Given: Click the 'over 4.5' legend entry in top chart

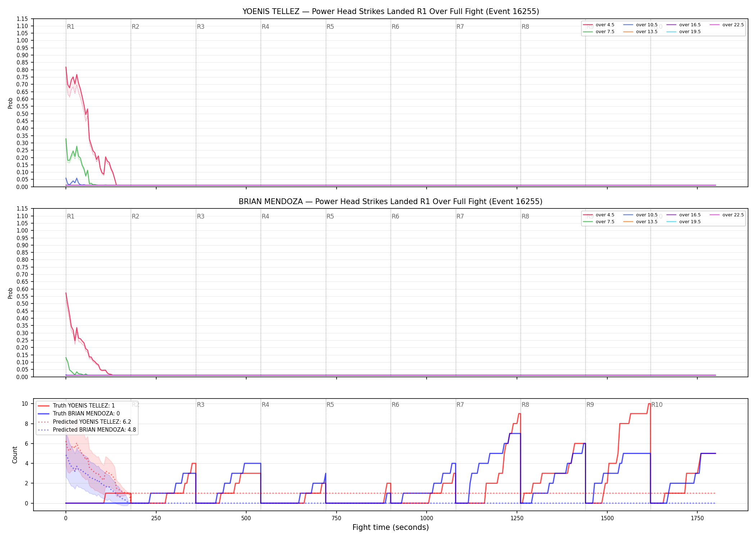Looking at the screenshot, I should tap(599, 25).
